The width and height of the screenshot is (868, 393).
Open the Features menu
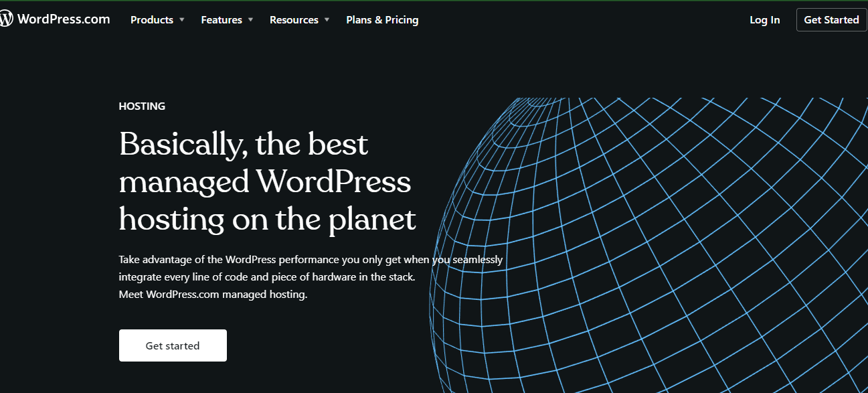(x=222, y=20)
